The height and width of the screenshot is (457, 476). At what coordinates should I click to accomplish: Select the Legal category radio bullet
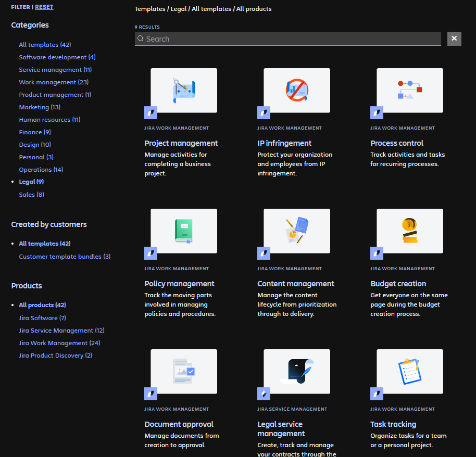(13, 181)
